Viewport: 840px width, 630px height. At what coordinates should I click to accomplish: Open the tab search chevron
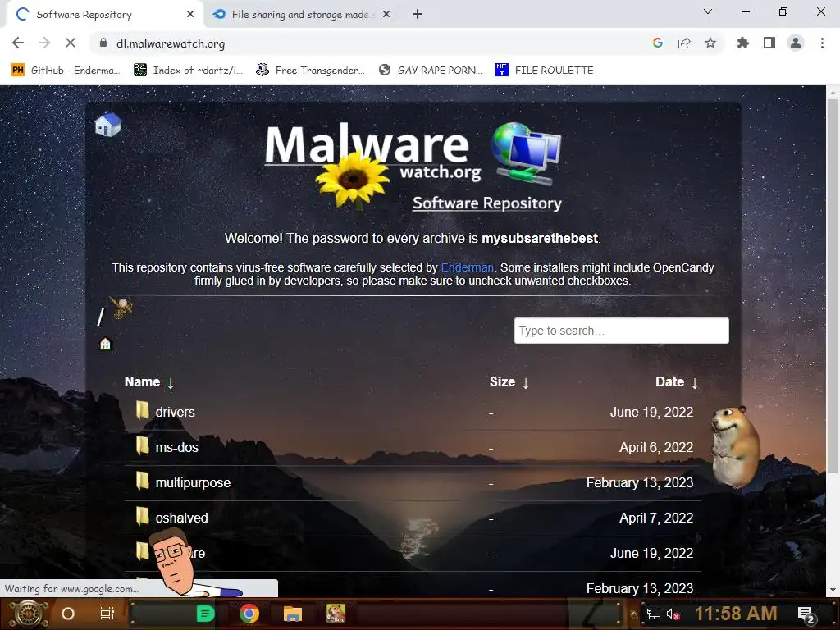tap(708, 11)
